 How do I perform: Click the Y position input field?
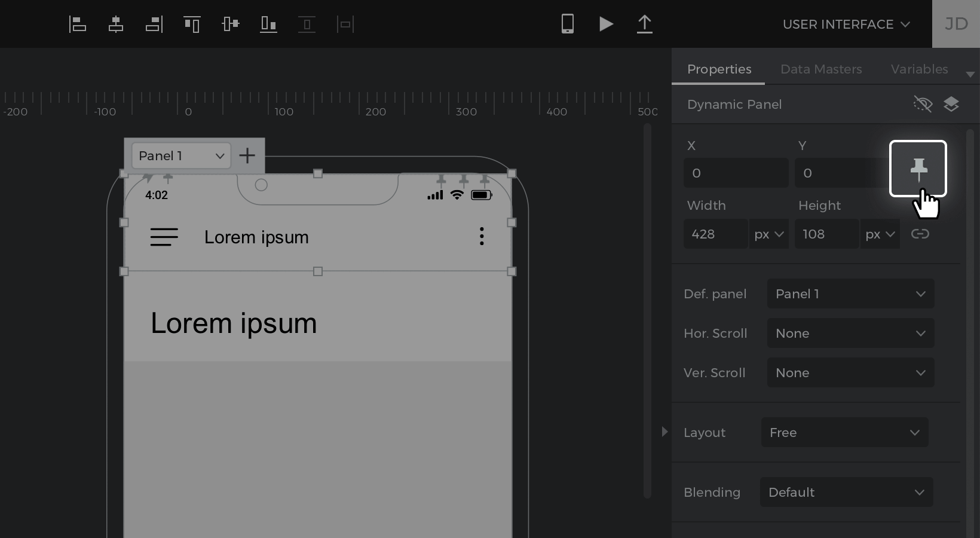tap(841, 173)
